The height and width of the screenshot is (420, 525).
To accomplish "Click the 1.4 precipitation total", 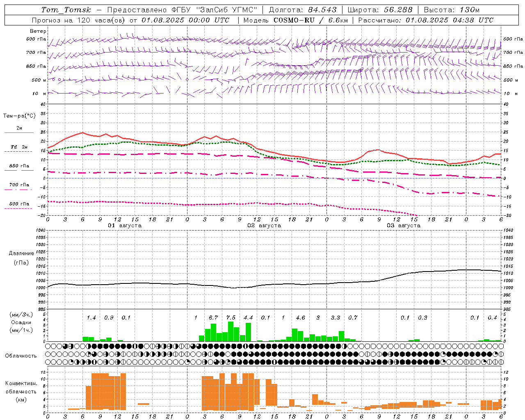I will (x=91, y=317).
